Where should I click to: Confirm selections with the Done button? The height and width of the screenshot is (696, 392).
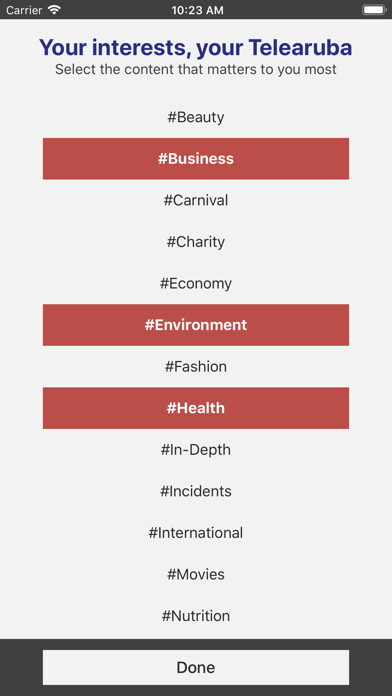pyautogui.click(x=196, y=667)
